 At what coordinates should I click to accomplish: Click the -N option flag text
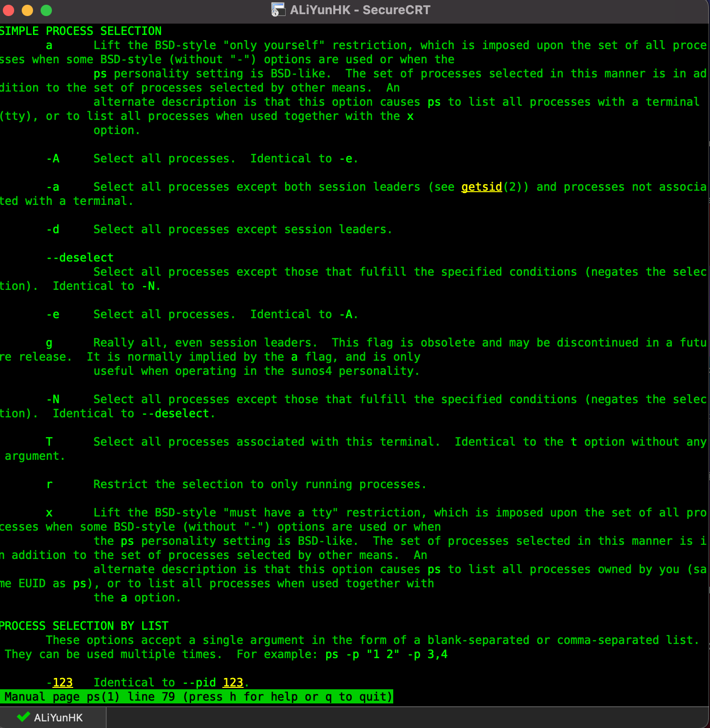(x=53, y=399)
